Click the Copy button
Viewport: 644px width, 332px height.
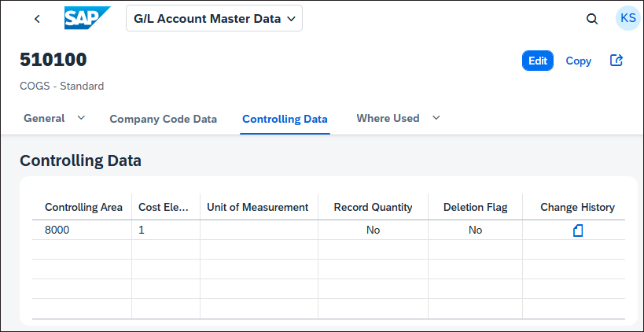(x=578, y=61)
